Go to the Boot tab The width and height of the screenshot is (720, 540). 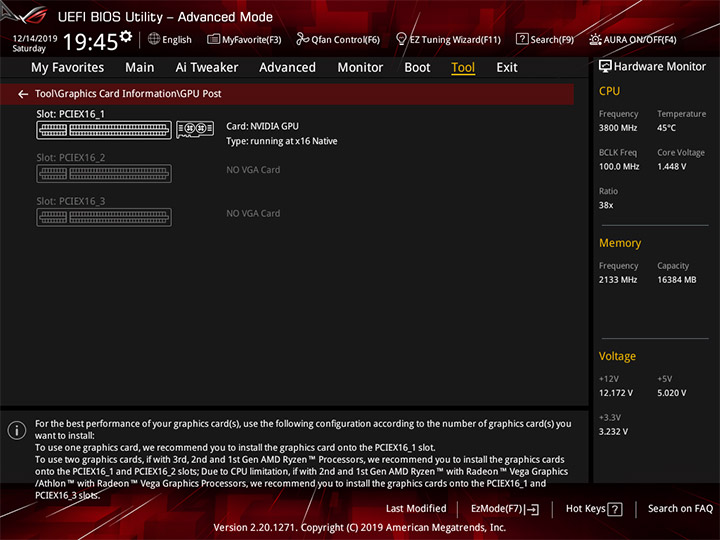(x=417, y=68)
